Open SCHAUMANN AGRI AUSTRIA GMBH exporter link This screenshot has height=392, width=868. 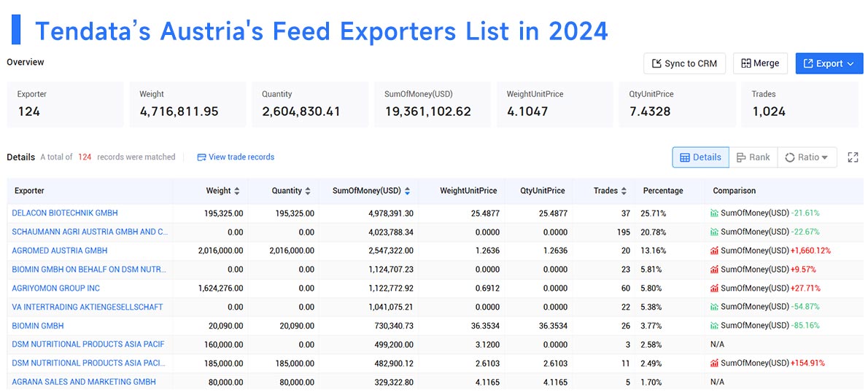(x=90, y=232)
